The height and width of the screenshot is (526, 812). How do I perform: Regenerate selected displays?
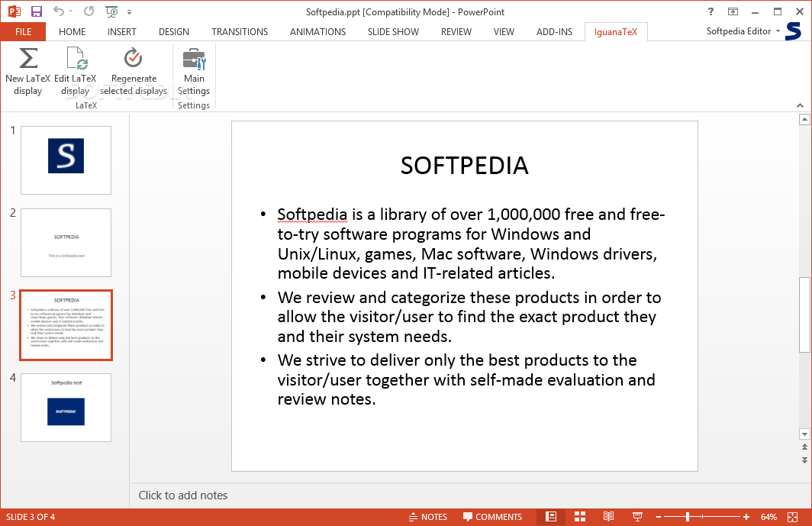[x=134, y=71]
